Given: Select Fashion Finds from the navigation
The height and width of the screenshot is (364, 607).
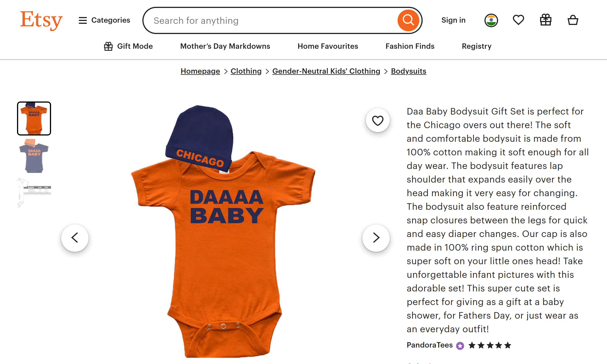Looking at the screenshot, I should [x=410, y=46].
